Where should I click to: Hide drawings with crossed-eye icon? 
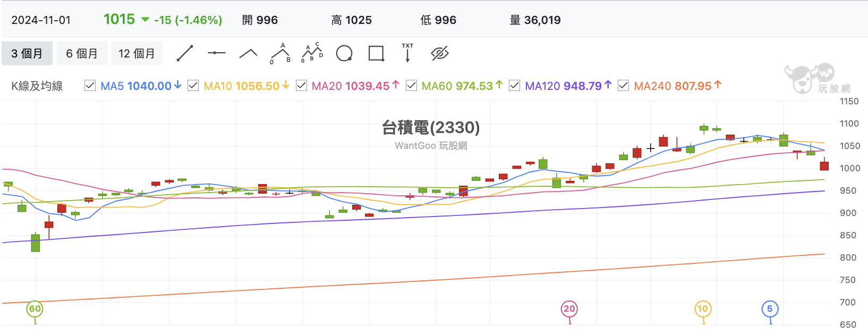click(440, 53)
